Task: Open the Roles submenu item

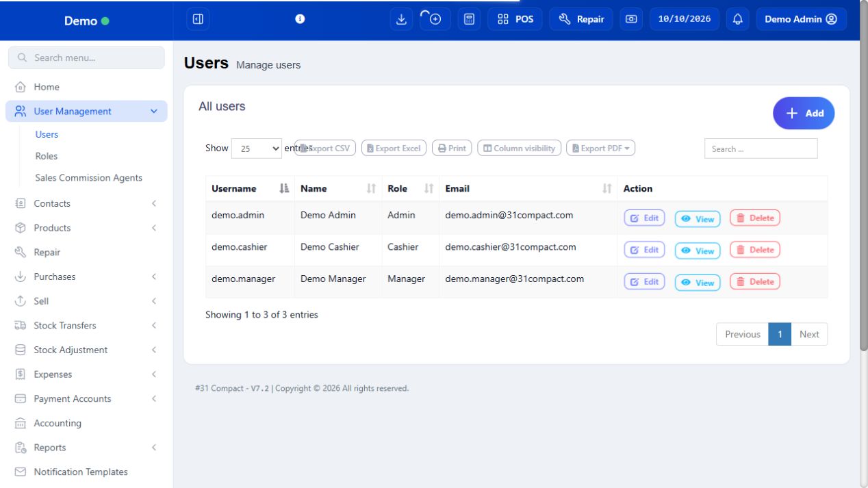Action: click(47, 156)
